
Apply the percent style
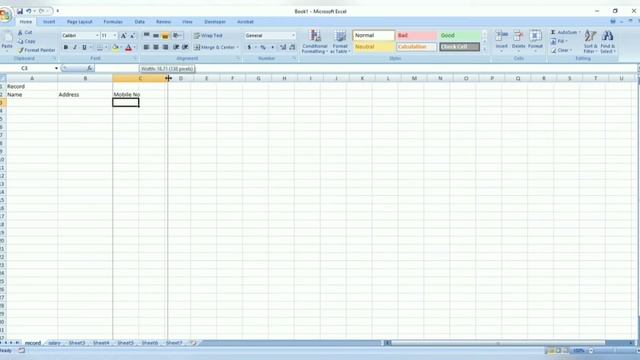[263, 47]
